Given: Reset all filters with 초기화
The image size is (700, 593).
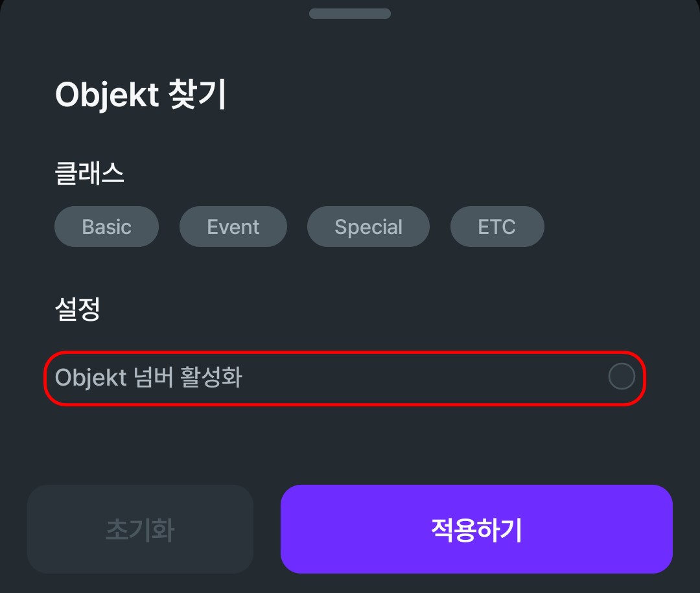Looking at the screenshot, I should tap(140, 529).
